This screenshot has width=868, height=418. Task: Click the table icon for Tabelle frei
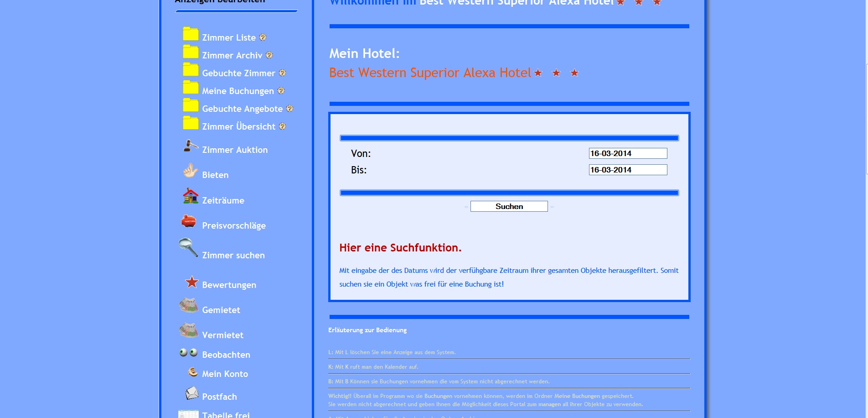(x=188, y=414)
